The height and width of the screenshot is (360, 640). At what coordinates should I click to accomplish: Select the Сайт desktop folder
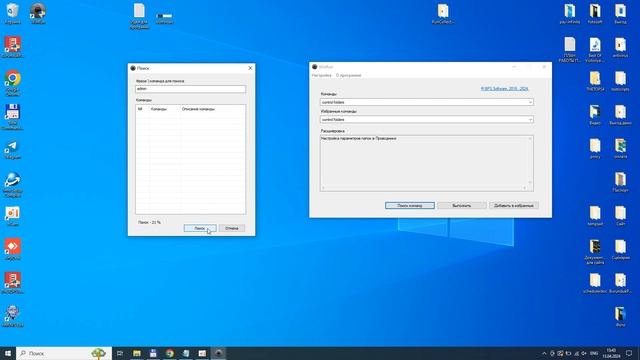(620, 216)
